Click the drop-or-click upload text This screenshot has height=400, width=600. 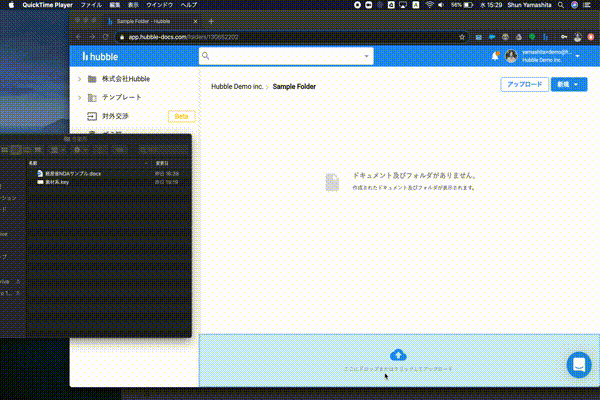(x=398, y=369)
